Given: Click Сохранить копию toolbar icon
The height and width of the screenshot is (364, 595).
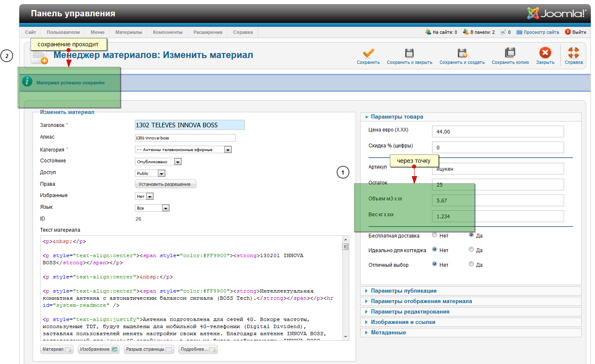Looking at the screenshot, I should pos(510,53).
